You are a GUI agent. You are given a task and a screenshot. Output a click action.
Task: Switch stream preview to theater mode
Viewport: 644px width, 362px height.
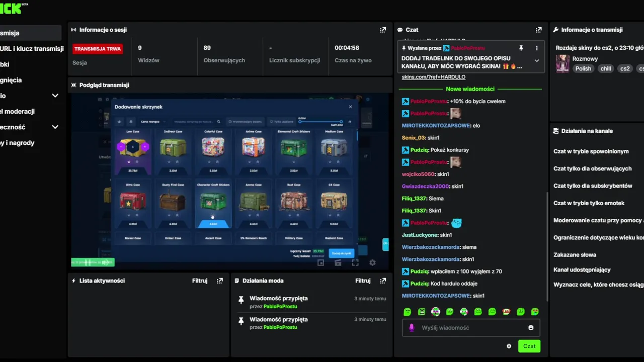click(x=338, y=262)
